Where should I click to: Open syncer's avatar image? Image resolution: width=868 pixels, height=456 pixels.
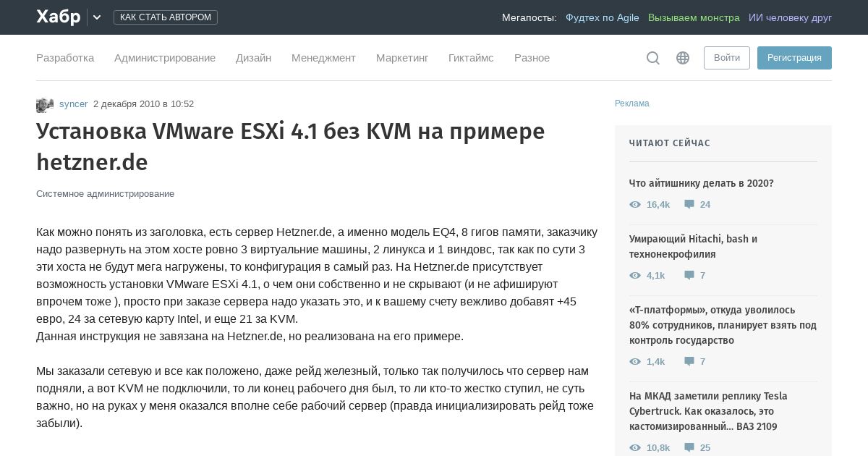45,105
